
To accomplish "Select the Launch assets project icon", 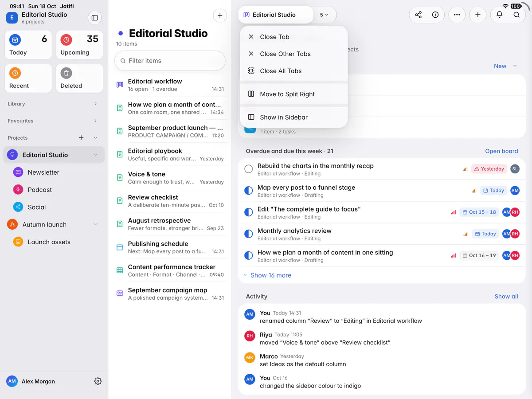I will (x=18, y=242).
